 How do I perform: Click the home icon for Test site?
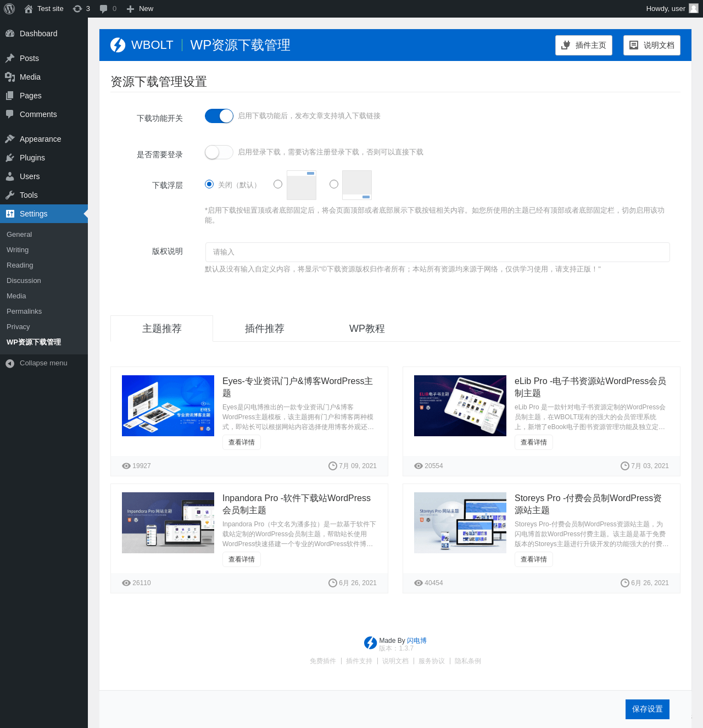click(x=29, y=9)
